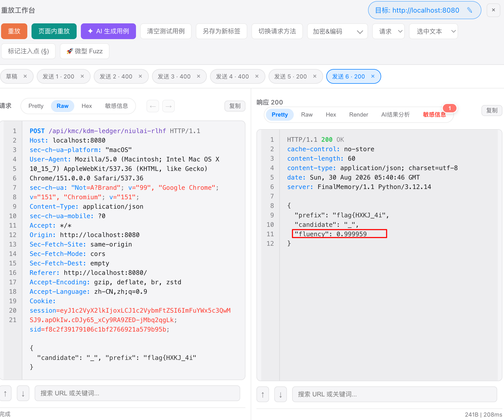The image size is (504, 420).
Task: Copy the response with 复制 button
Action: [492, 111]
